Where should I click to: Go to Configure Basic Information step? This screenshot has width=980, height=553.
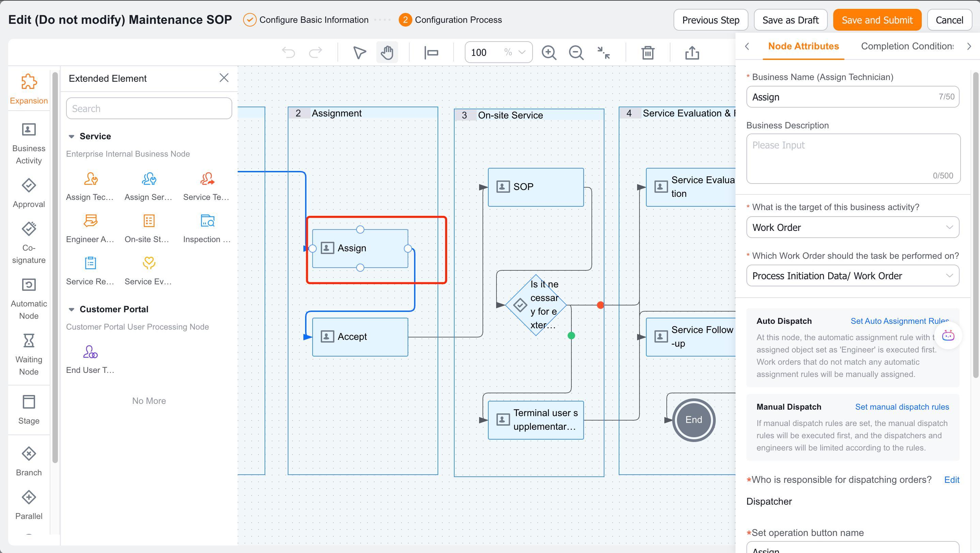pos(306,20)
